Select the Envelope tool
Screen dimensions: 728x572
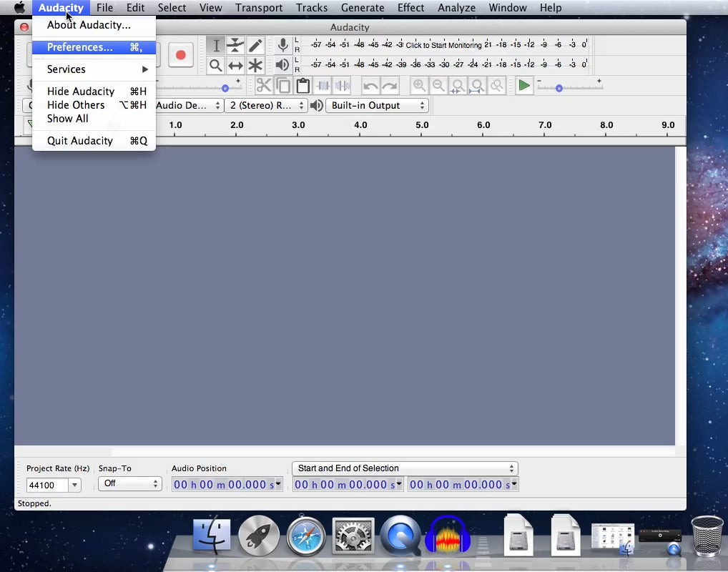point(235,46)
